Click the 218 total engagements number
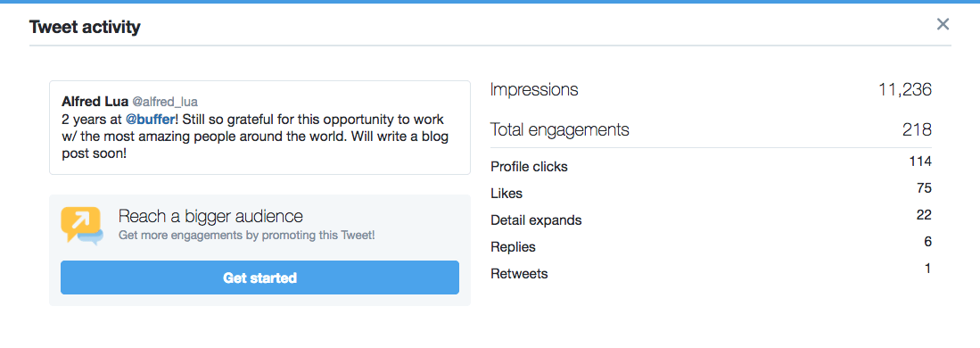Viewport: 980px width, 348px height. (x=917, y=129)
